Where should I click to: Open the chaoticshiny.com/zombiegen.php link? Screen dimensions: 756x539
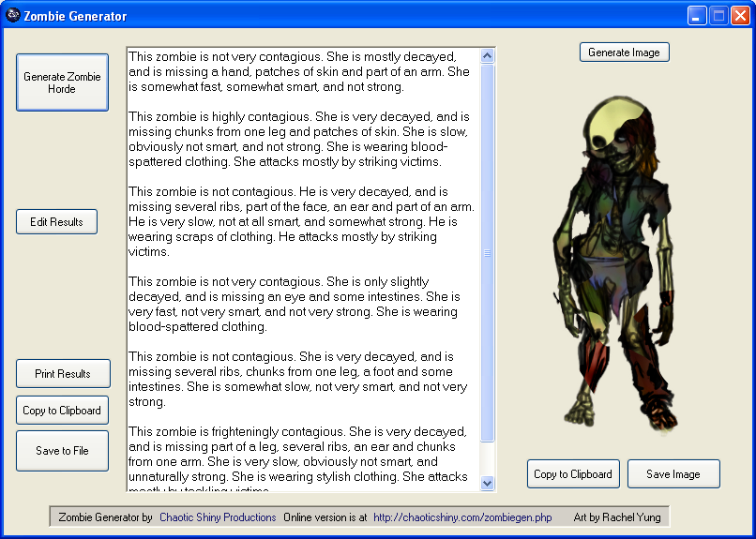(x=462, y=517)
